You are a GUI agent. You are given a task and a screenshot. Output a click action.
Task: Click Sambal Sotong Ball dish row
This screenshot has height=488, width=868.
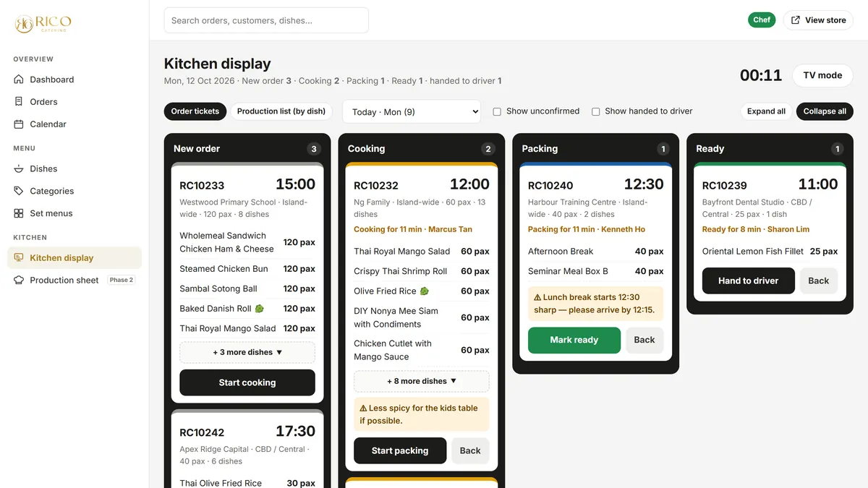tap(247, 288)
